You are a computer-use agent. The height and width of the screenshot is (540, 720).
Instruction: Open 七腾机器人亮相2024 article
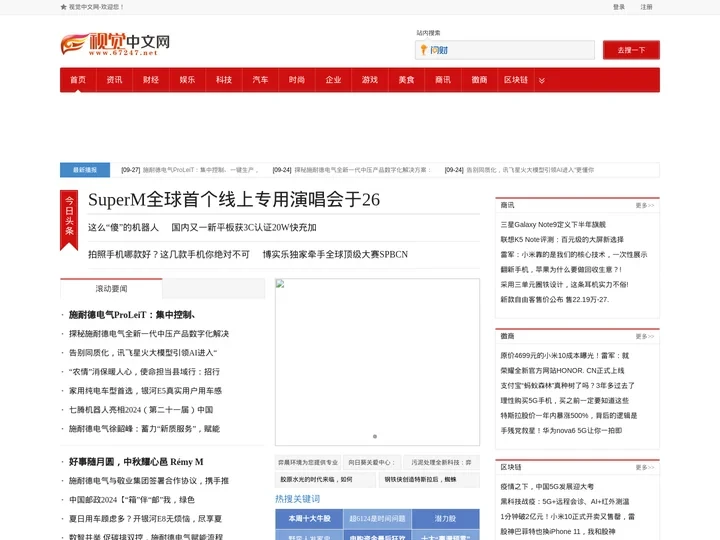[141, 410]
